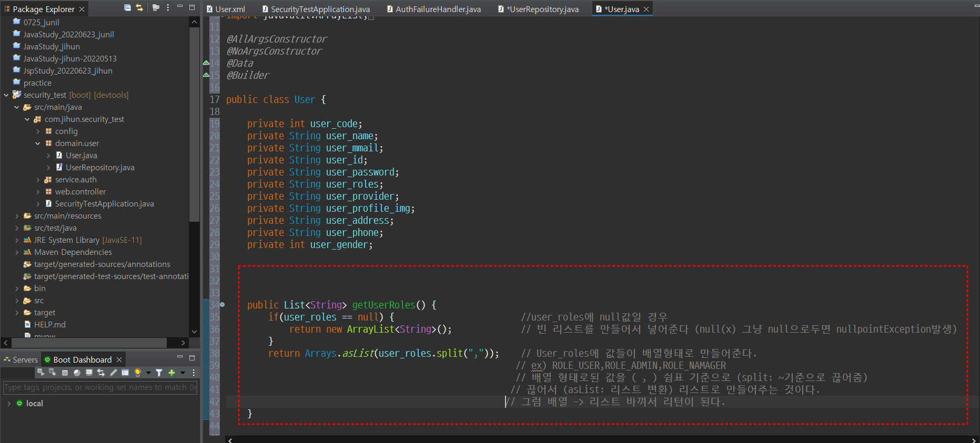Close the *User.java editor tab
980x443 pixels.
(x=646, y=9)
